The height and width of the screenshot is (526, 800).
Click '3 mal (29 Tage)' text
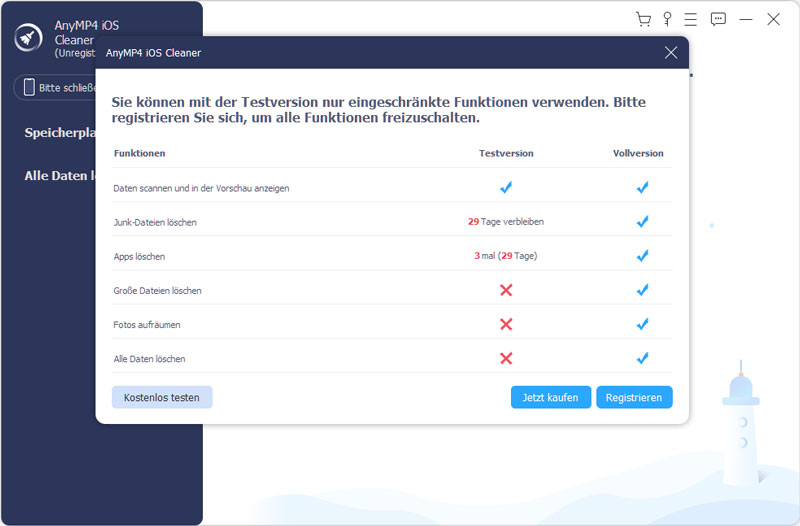click(506, 256)
